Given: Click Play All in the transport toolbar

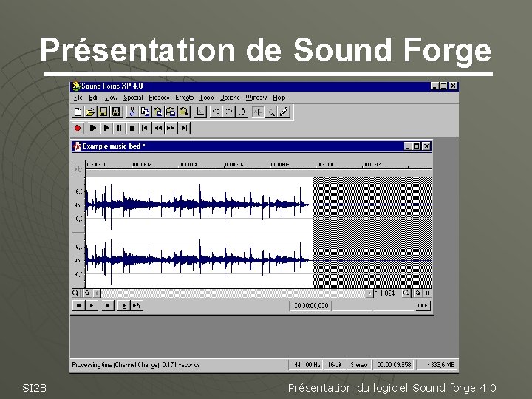Looking at the screenshot, I should pos(92,128).
